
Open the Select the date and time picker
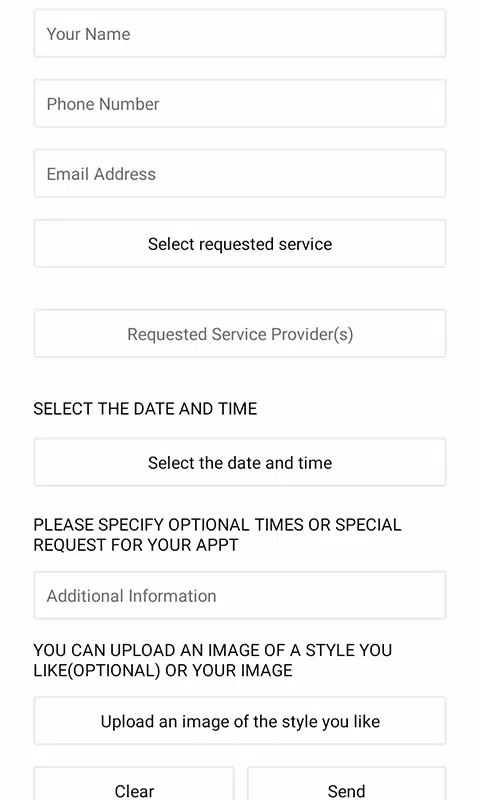tap(240, 462)
